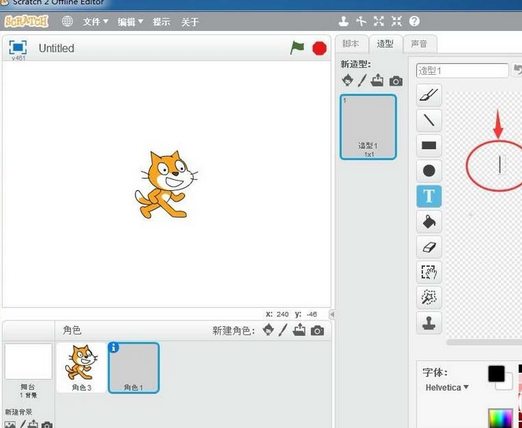Image resolution: width=522 pixels, height=428 pixels.
Task: Click the cat sprite on stage
Action: click(166, 185)
